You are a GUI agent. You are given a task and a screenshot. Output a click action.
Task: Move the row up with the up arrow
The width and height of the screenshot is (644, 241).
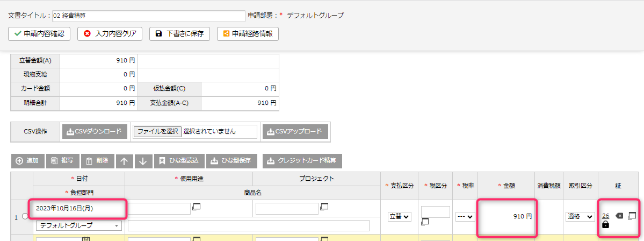124,161
